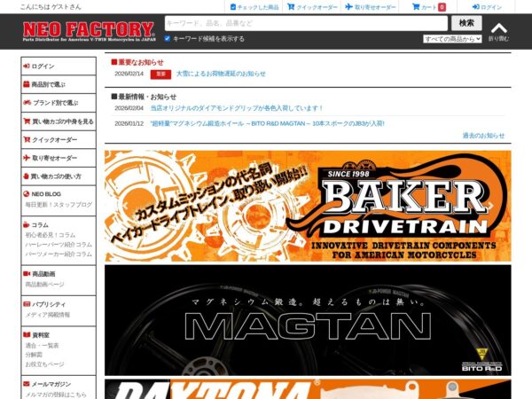Open チェックした商品 in the top bar

pyautogui.click(x=255, y=7)
